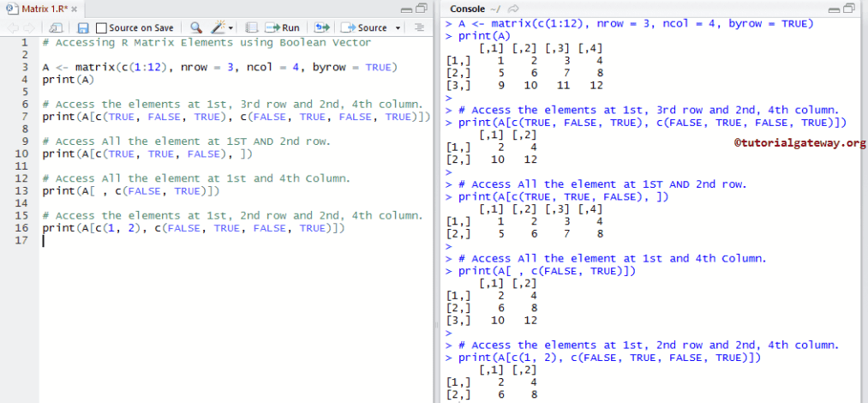Click editor comment about 1st, 2nd row and 2nd, 4th column
Viewport: 868px width, 403px height.
tap(233, 216)
